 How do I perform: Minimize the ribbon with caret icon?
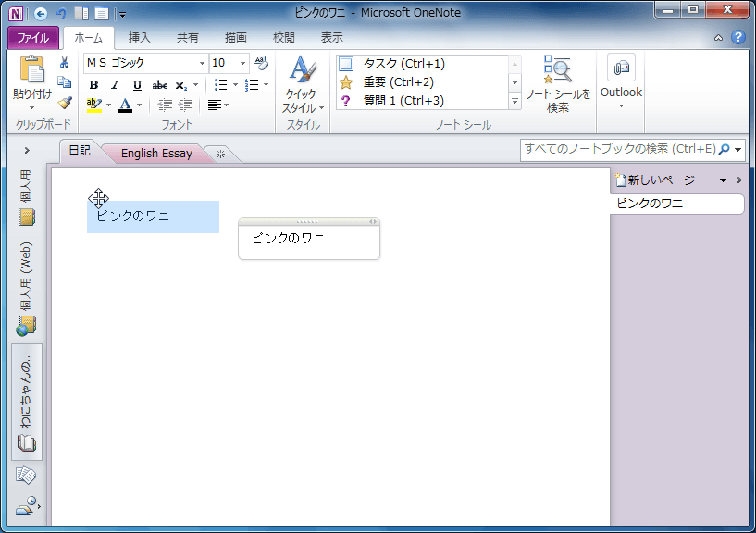pyautogui.click(x=718, y=38)
